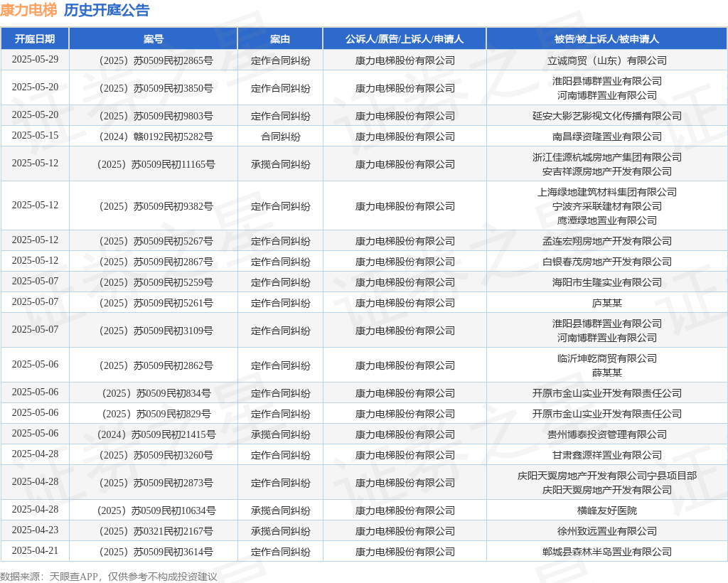
Task: Select case number (2025)苏0509民初11165号
Action: pyautogui.click(x=156, y=164)
